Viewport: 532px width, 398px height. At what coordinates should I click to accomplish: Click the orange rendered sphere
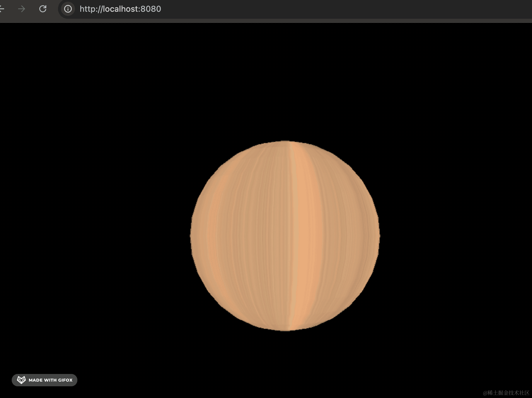pos(285,236)
